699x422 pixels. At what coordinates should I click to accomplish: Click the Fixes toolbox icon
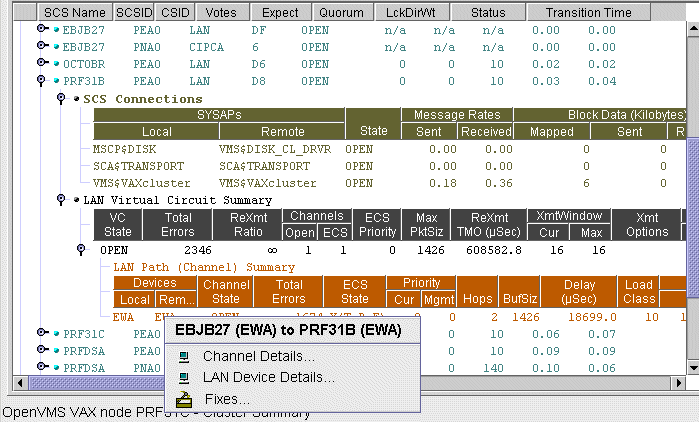tap(183, 399)
